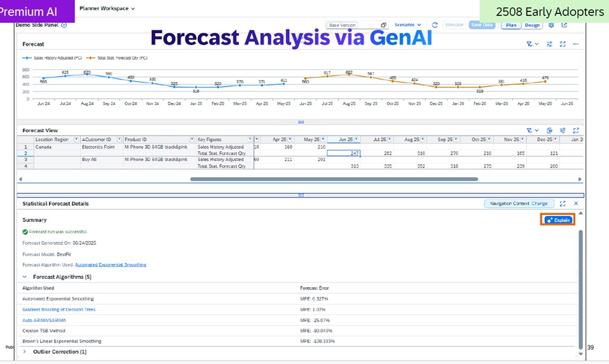Switch to Plan mode

510,25
